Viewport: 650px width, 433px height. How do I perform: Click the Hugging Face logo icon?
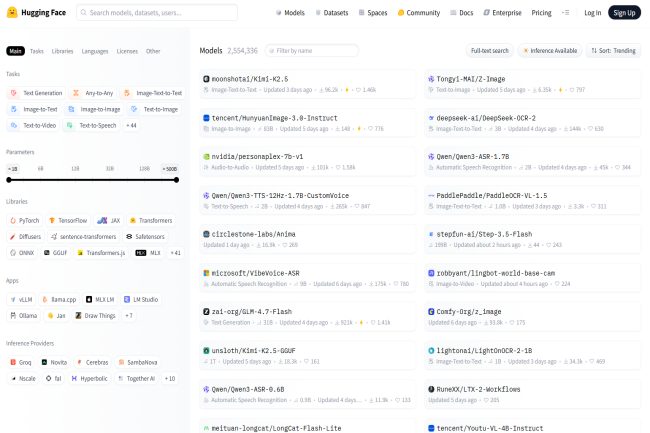click(x=13, y=13)
